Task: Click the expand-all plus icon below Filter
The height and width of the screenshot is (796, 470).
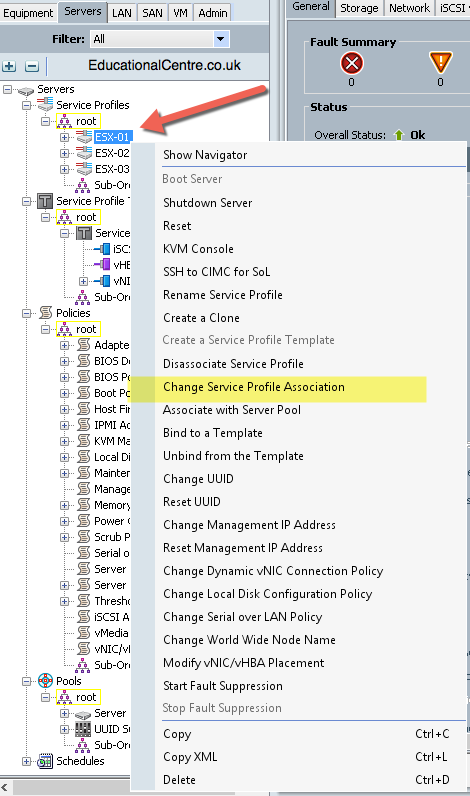Action: [9, 66]
